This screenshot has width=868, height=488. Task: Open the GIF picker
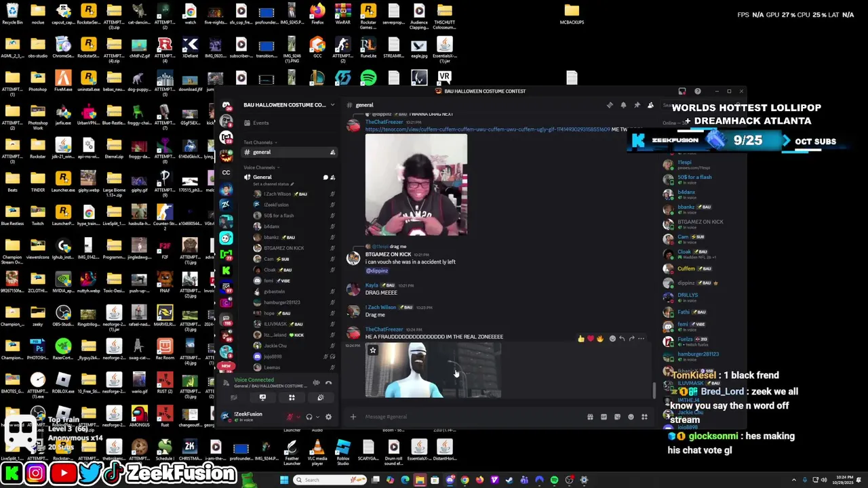[604, 417]
